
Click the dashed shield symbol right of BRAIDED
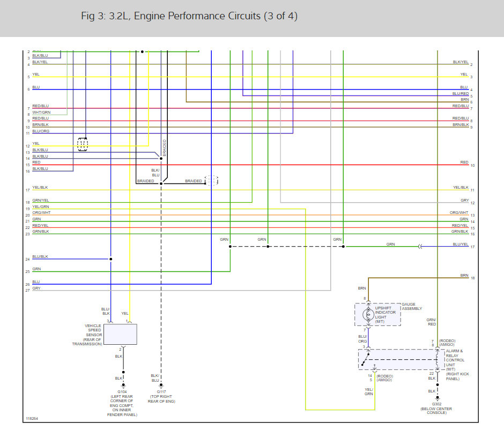(x=211, y=180)
